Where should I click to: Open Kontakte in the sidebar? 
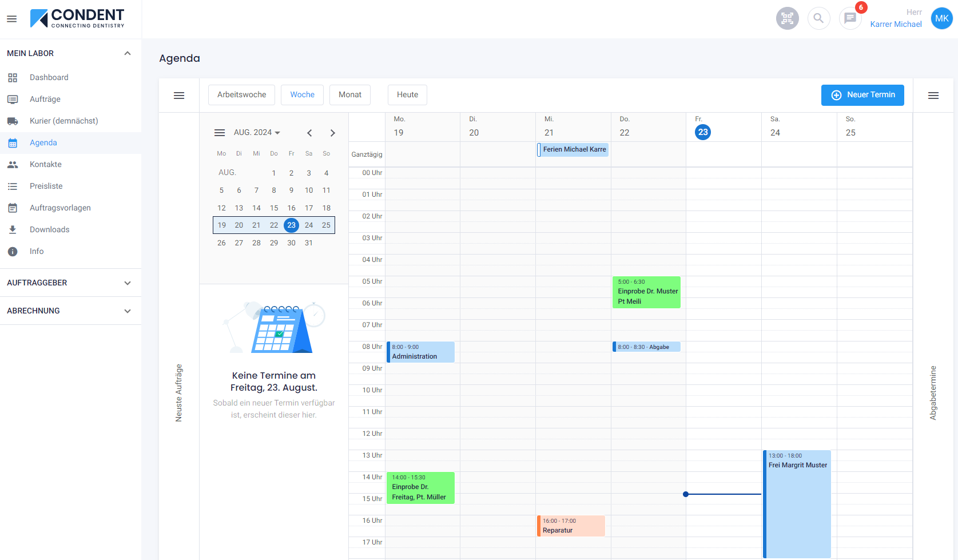45,164
